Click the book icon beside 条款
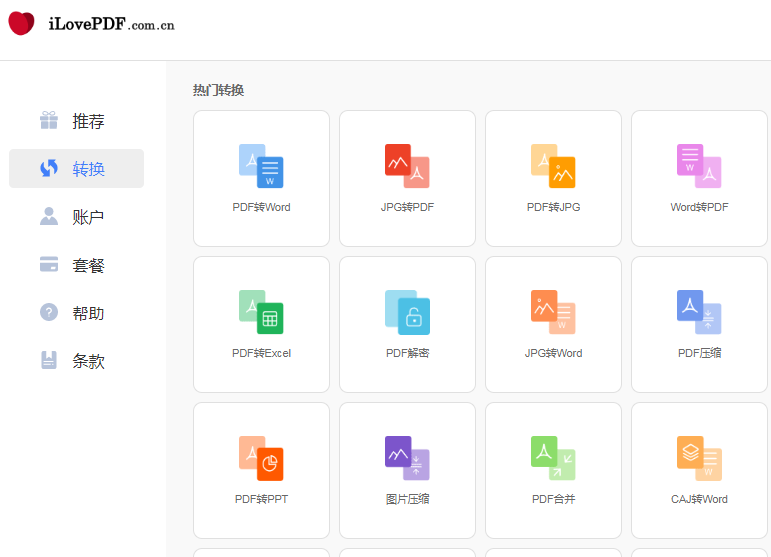The image size is (771, 557). [x=49, y=360]
